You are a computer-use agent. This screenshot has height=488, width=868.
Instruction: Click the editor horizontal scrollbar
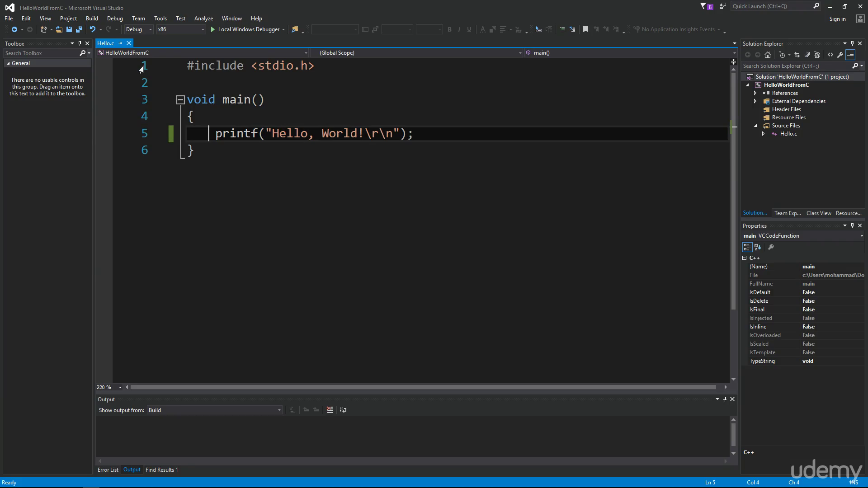click(x=423, y=387)
